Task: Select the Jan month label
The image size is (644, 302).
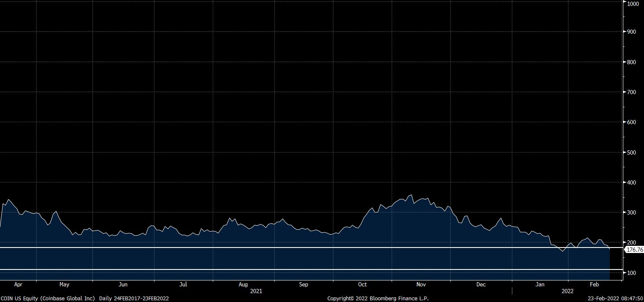Action: [x=540, y=285]
